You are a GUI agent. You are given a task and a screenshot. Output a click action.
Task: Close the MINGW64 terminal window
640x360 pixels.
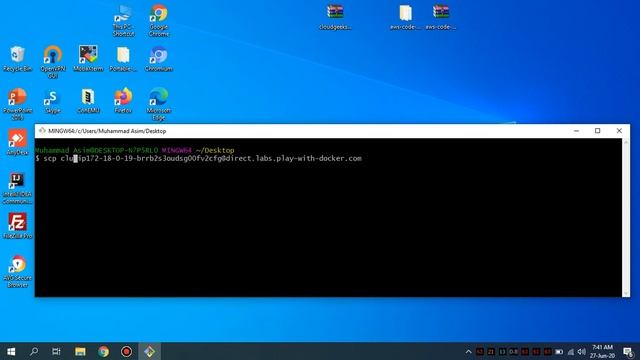pyautogui.click(x=619, y=131)
